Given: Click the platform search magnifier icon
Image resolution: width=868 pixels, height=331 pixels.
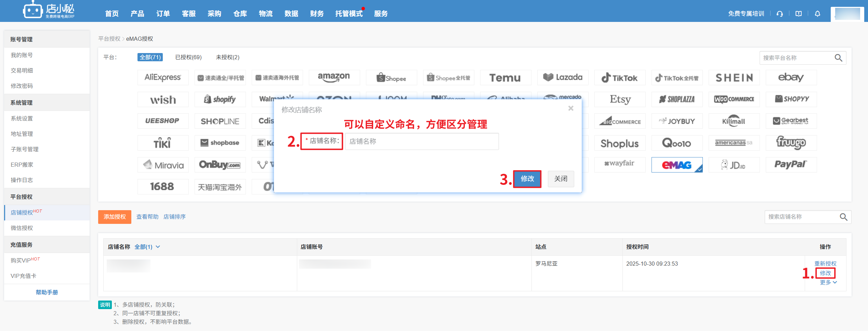Looking at the screenshot, I should pos(838,58).
